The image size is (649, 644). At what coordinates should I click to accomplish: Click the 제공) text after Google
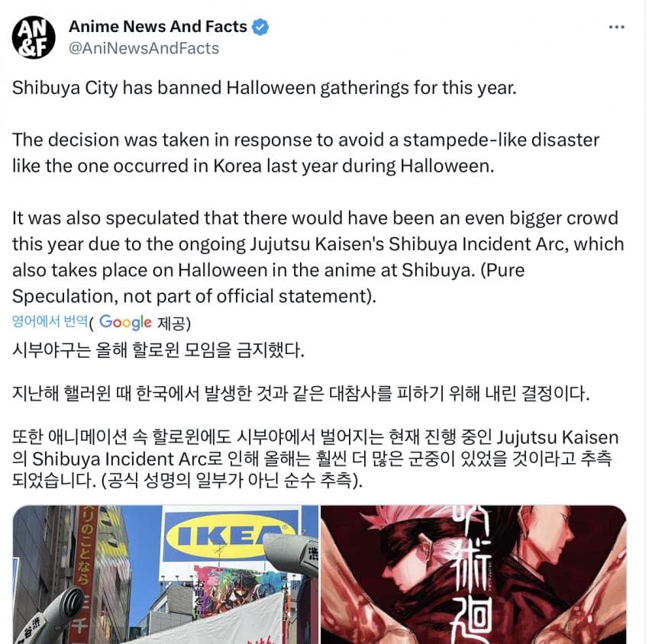(x=174, y=323)
